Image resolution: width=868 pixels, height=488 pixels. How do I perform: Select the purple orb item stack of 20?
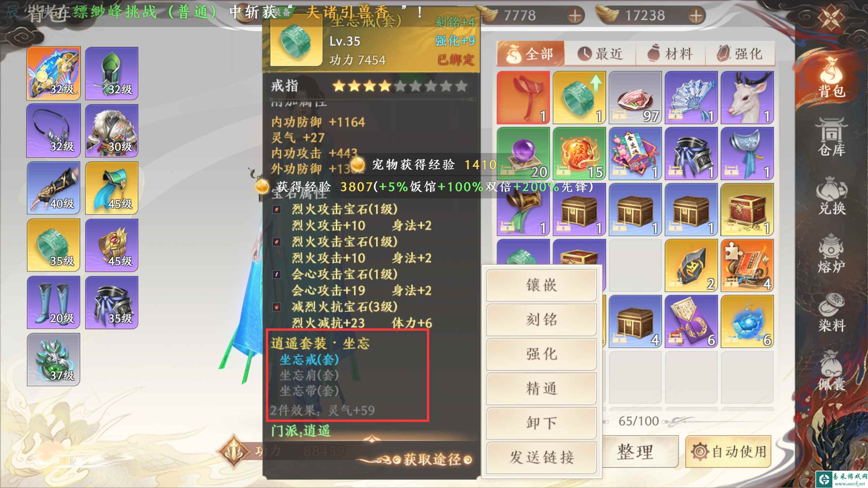click(523, 154)
